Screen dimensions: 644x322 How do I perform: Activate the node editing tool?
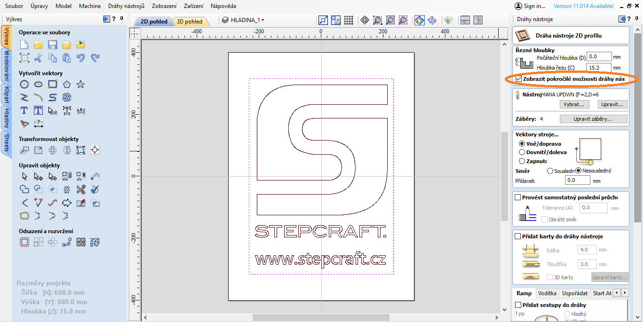coord(39,176)
